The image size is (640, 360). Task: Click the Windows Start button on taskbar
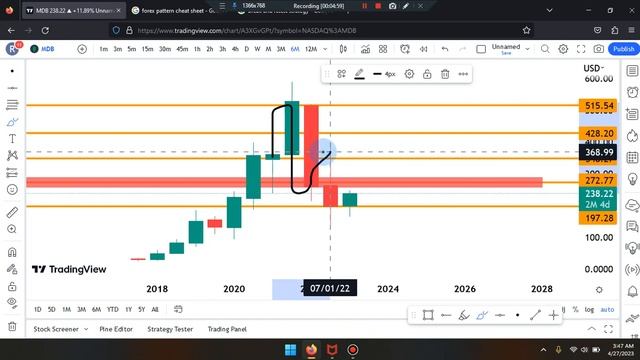point(290,350)
